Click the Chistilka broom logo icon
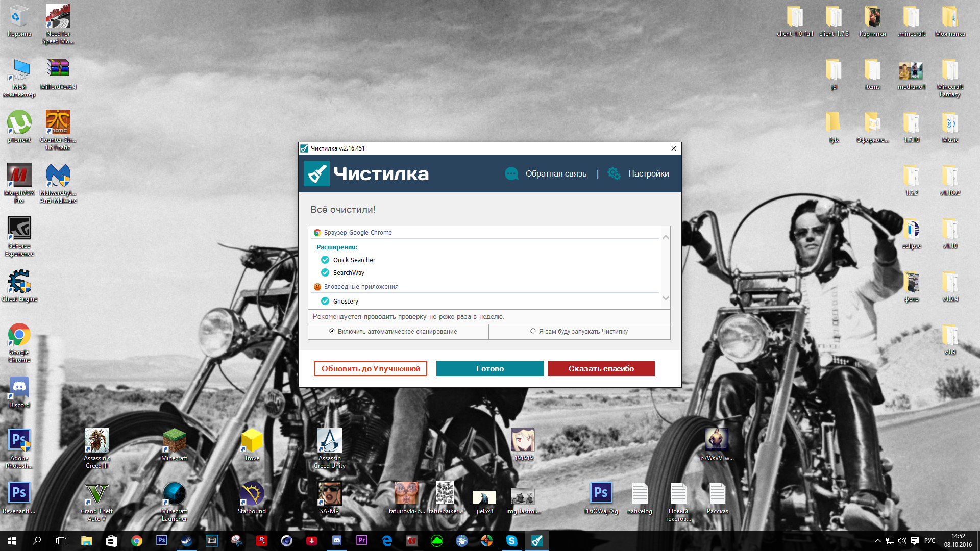Viewport: 980px width, 551px height. coord(317,173)
